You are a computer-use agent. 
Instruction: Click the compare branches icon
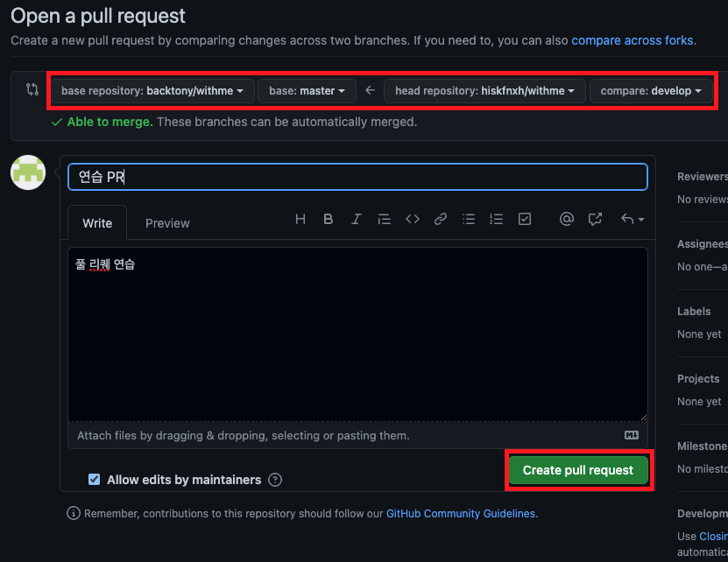click(x=32, y=89)
